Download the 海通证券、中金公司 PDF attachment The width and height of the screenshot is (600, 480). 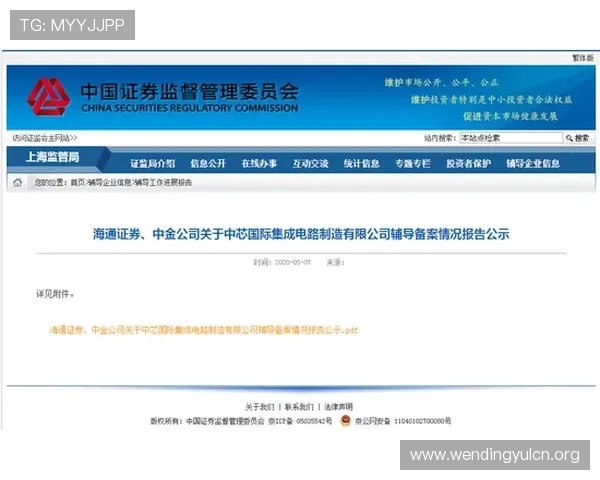[204, 330]
